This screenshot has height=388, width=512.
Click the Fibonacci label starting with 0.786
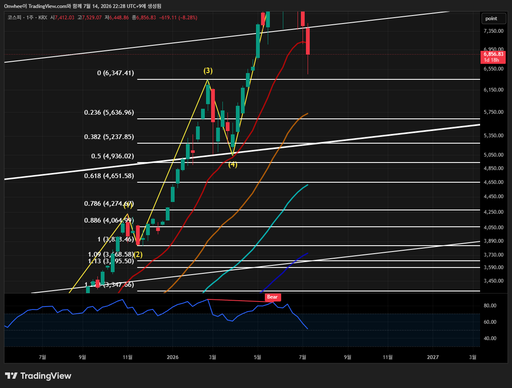tap(109, 203)
